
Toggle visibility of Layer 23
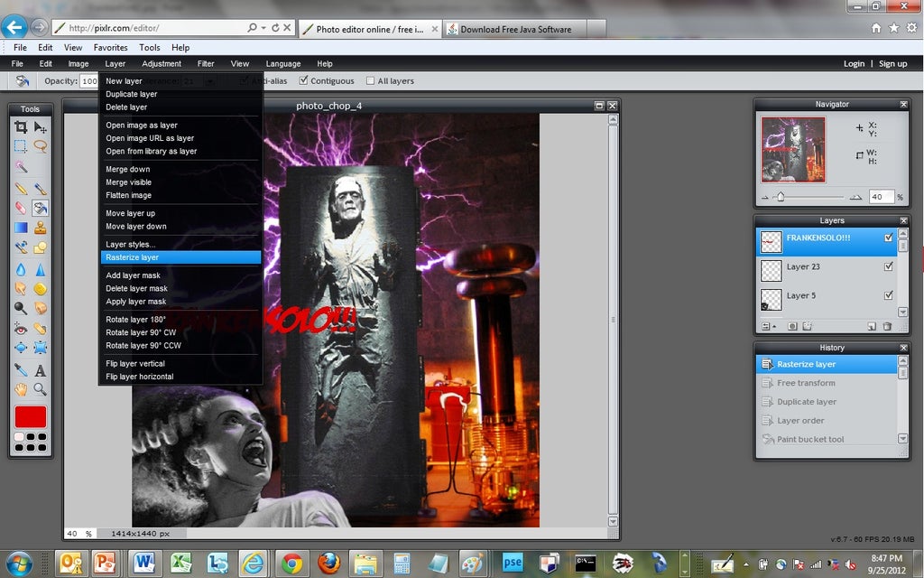click(x=888, y=266)
